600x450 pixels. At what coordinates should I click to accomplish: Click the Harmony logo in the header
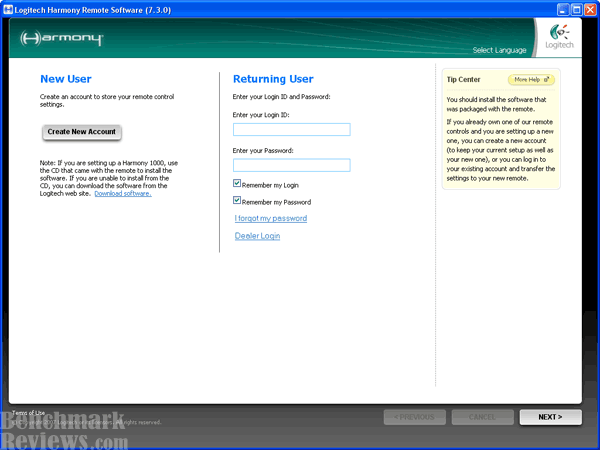click(62, 40)
